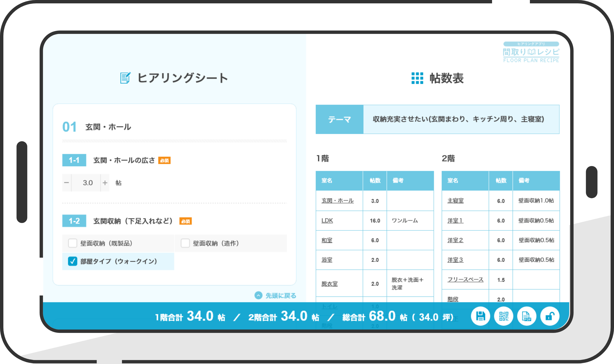Open 玄関・ホール room link
614x364 pixels.
(x=337, y=201)
